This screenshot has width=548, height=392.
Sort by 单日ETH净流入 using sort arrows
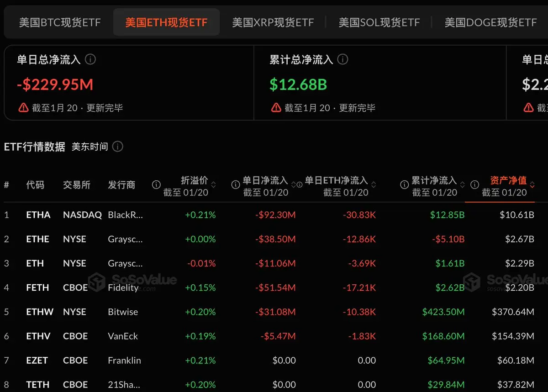click(x=373, y=185)
